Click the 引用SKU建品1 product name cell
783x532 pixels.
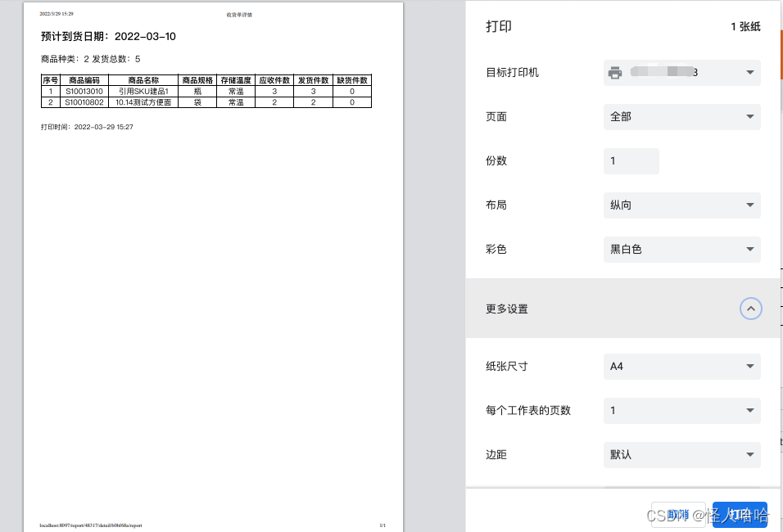pos(143,92)
